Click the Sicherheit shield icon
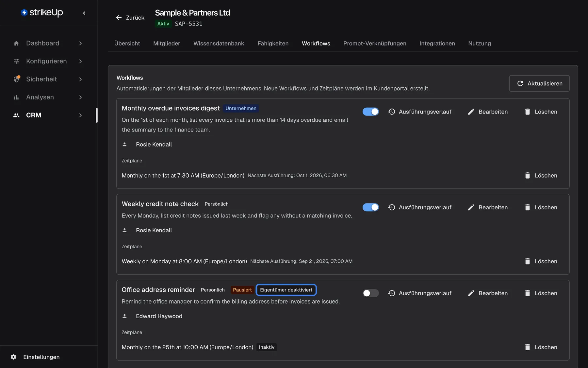The width and height of the screenshot is (588, 368). point(16,79)
